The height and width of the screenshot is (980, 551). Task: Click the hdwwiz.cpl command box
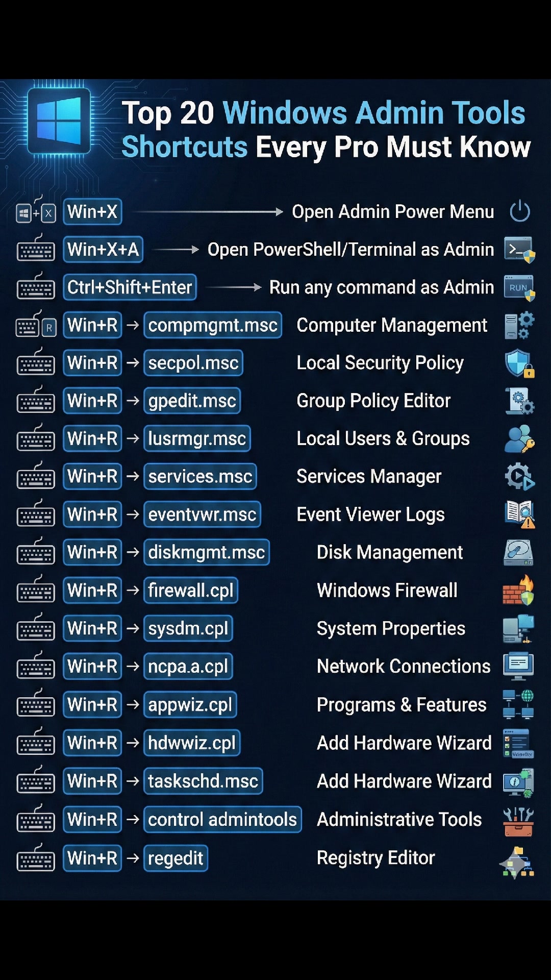tap(192, 743)
